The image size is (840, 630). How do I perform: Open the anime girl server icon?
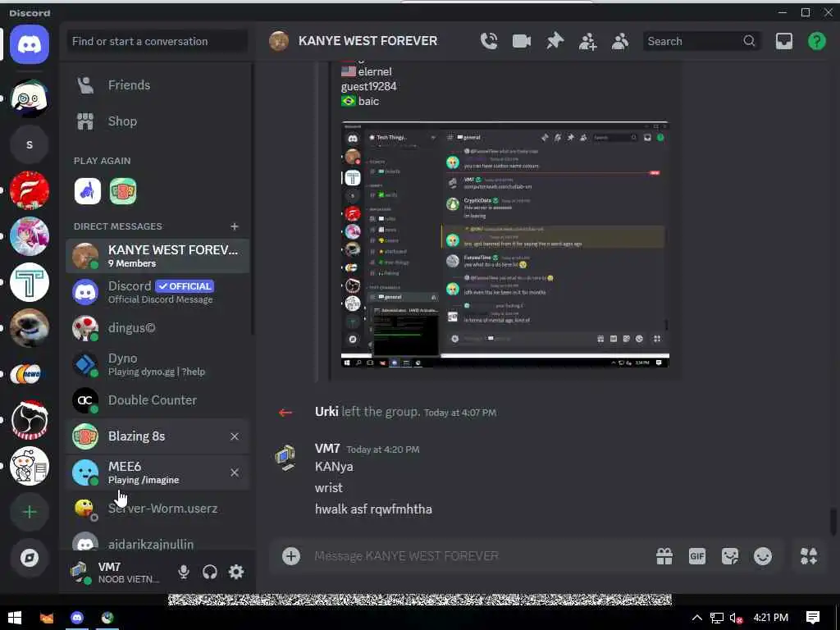30,236
